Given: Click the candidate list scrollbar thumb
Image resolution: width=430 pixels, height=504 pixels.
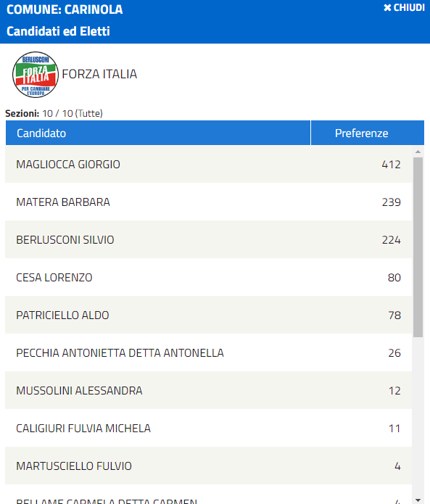Looking at the screenshot, I should [x=418, y=247].
